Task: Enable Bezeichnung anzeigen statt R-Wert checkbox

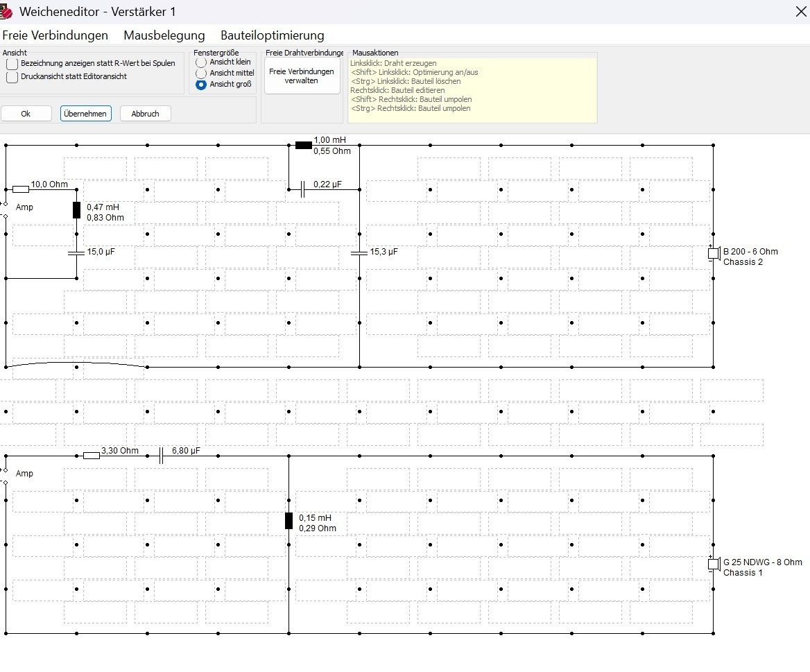Action: [12, 64]
